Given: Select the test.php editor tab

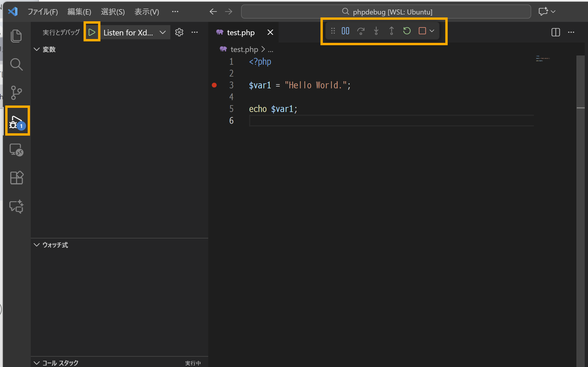Looking at the screenshot, I should pyautogui.click(x=240, y=33).
